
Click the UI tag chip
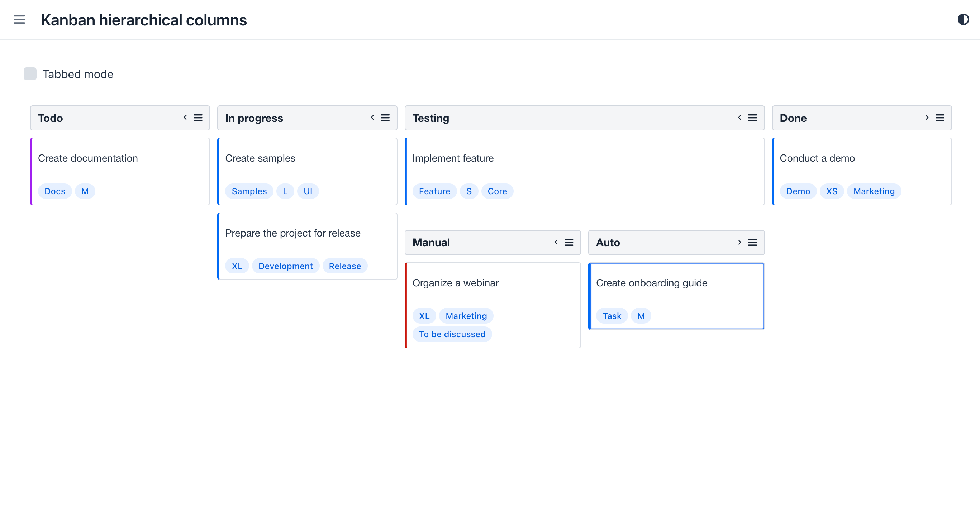[x=308, y=191]
